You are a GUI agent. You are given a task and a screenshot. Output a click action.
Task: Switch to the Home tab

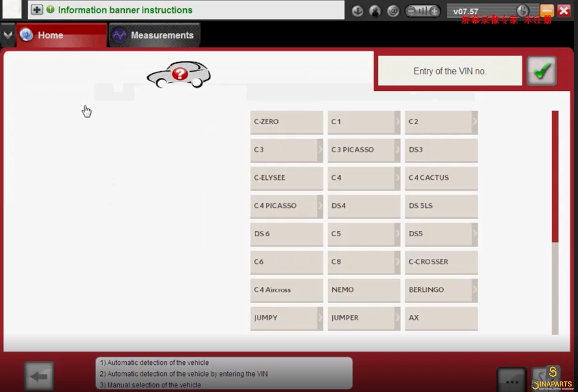point(62,35)
